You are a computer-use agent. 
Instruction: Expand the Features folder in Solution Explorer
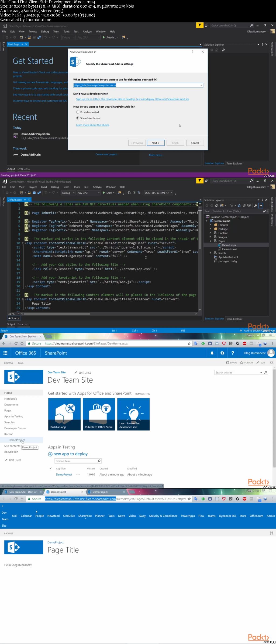[210, 225]
